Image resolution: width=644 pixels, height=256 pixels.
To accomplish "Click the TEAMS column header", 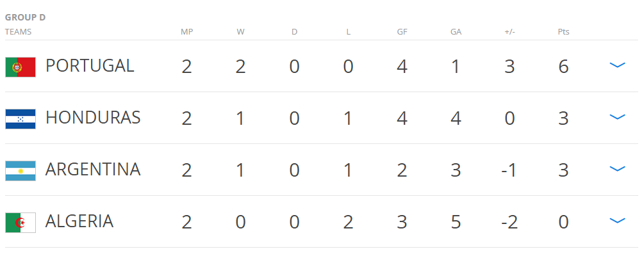I will coord(18,32).
